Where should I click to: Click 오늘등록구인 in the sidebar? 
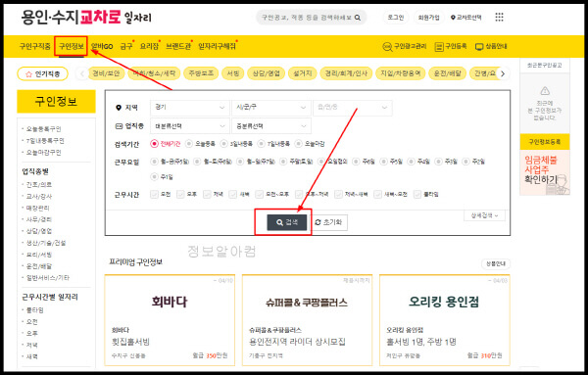click(43, 129)
